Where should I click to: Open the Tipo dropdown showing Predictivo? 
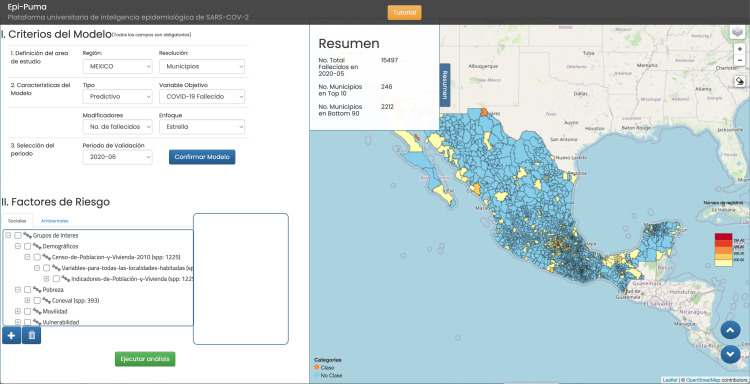(x=117, y=97)
